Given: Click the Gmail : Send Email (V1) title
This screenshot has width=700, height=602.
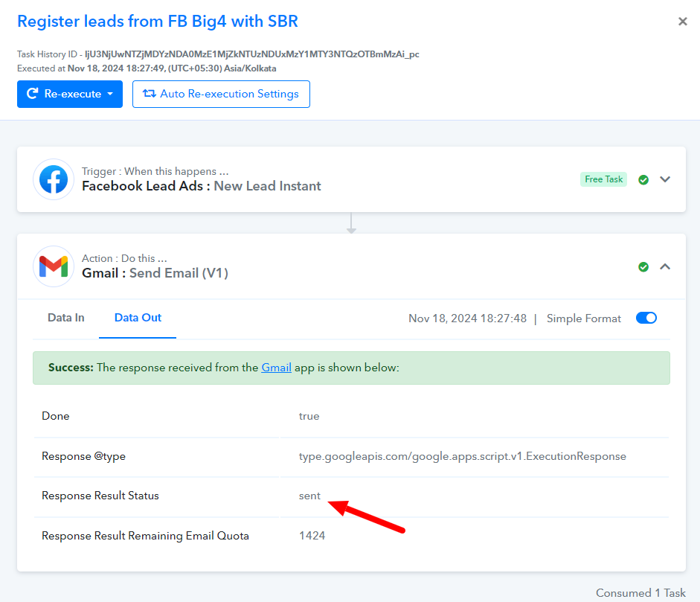Looking at the screenshot, I should [155, 273].
